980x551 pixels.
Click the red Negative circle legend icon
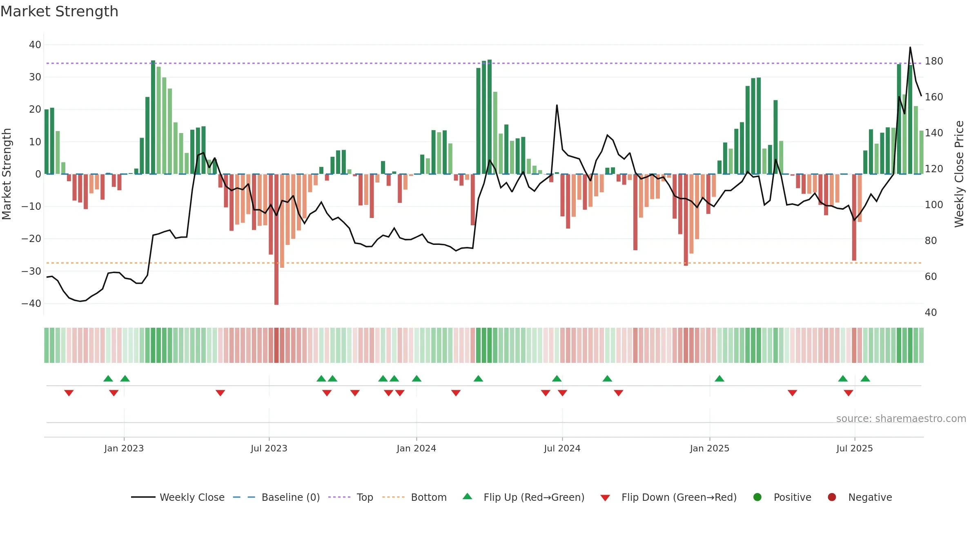coord(832,497)
